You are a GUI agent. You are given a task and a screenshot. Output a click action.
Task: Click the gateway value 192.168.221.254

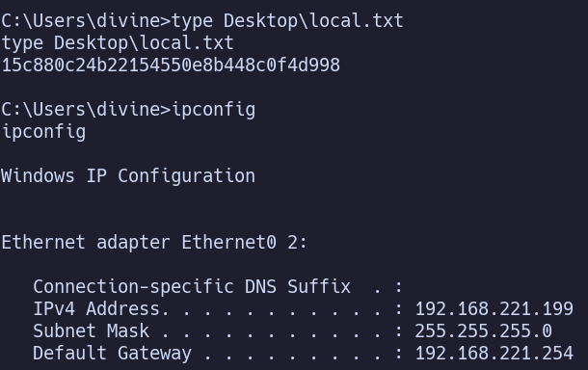pos(494,354)
